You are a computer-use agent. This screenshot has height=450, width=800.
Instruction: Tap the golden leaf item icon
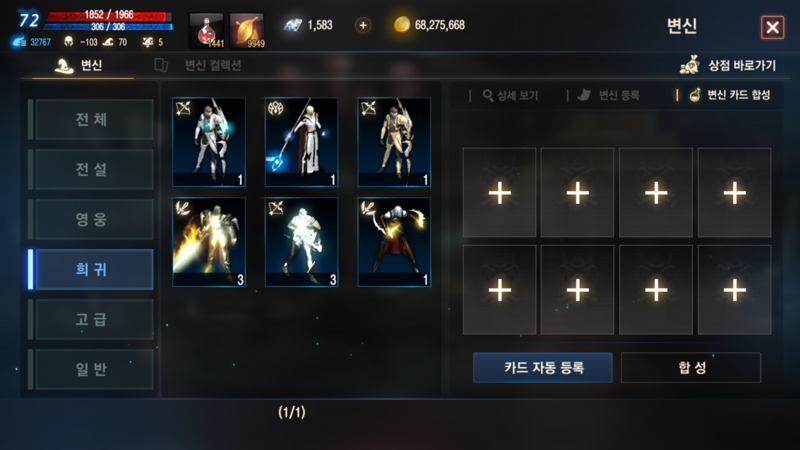tap(247, 31)
